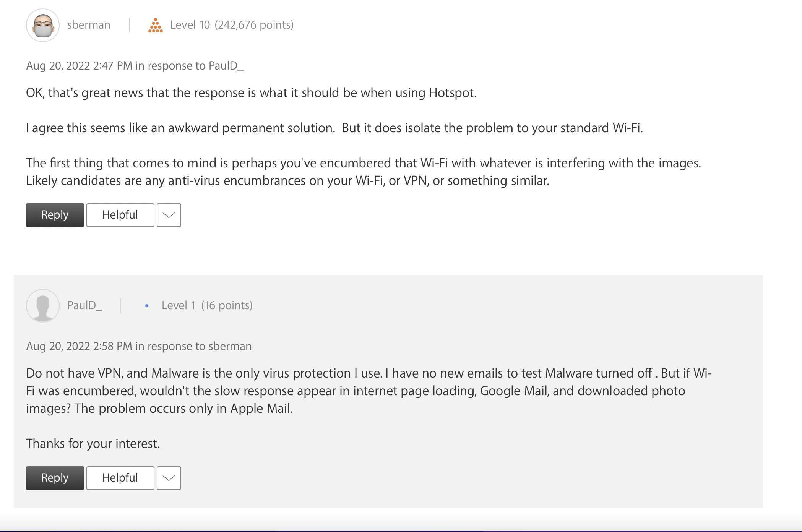Follow the 'in response to PaulD_' link
Image resolution: width=802 pixels, height=532 pixels.
tap(190, 66)
